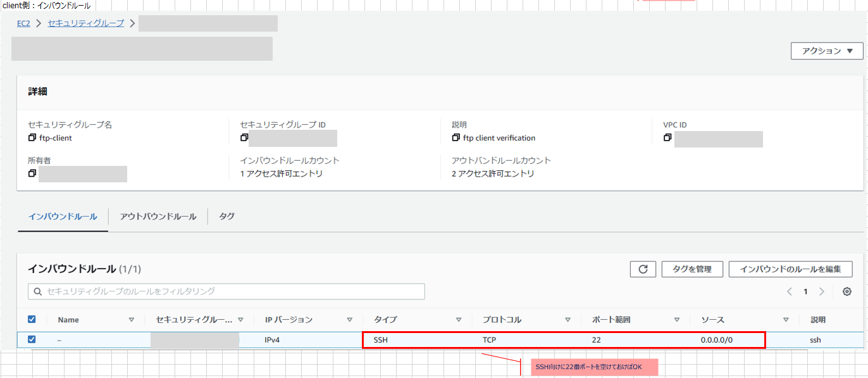
Task: Toggle the select-all checkbox in header
Action: tap(32, 320)
